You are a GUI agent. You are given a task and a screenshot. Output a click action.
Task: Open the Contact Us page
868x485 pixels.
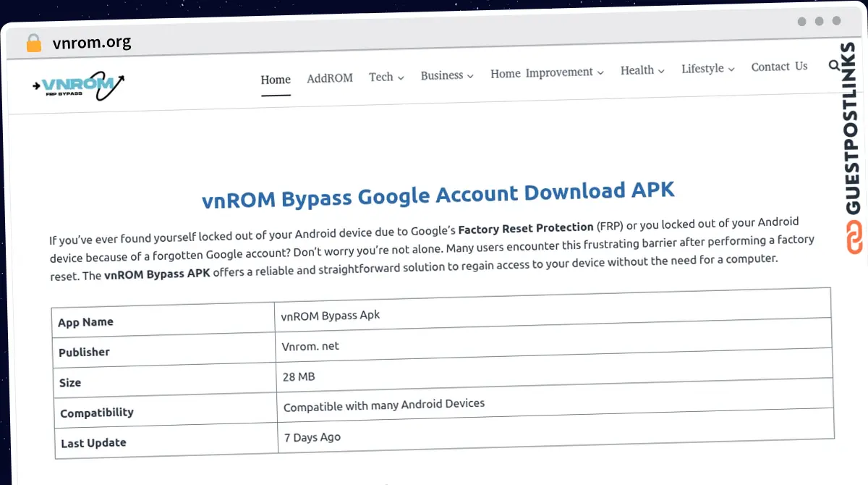(779, 67)
